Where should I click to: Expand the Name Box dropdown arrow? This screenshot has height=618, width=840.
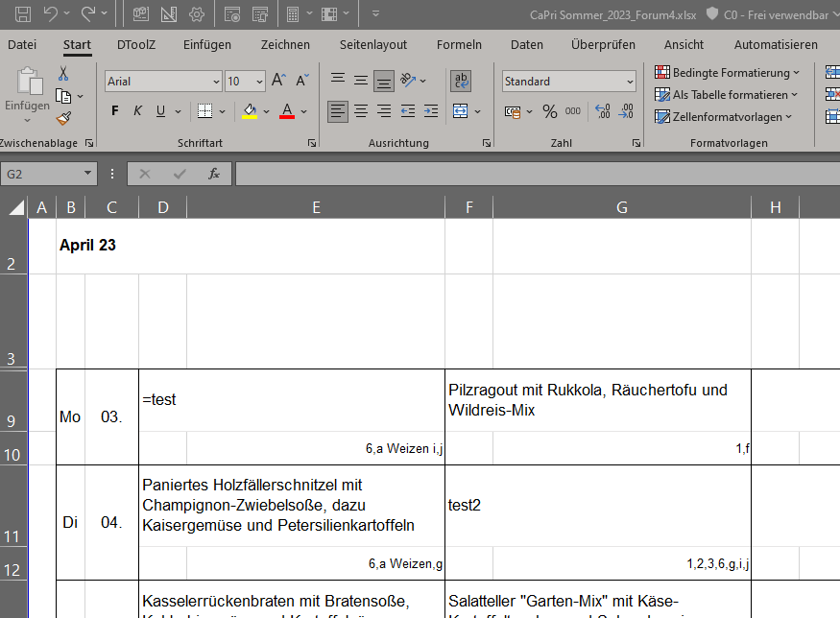[87, 174]
